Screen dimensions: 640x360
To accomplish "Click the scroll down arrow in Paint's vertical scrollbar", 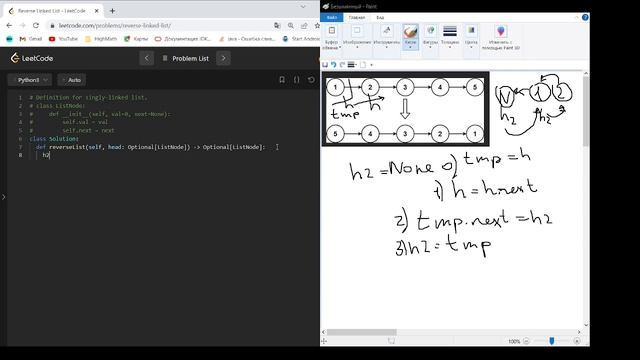I will click(x=586, y=325).
